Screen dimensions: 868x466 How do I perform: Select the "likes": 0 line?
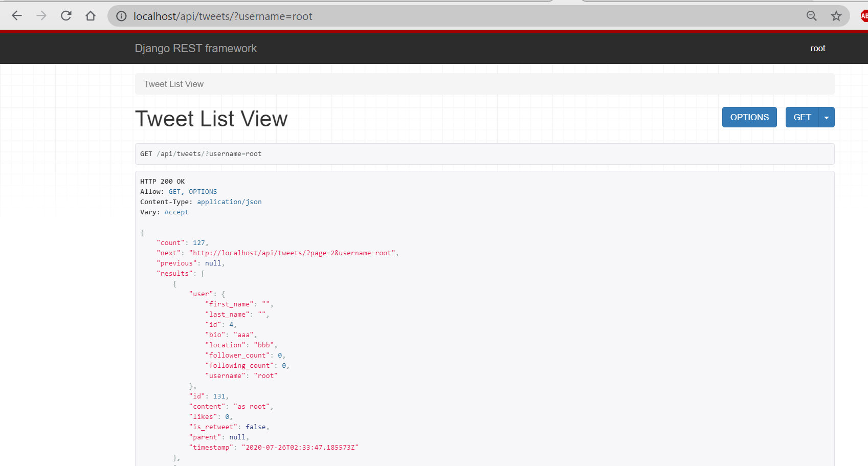tap(211, 417)
